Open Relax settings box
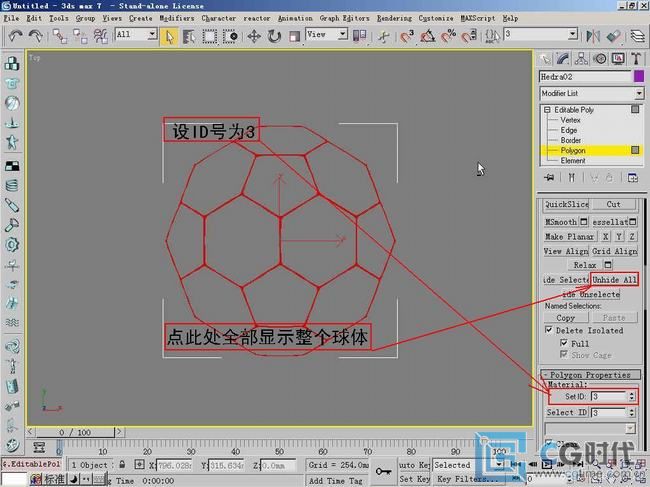 [x=608, y=264]
